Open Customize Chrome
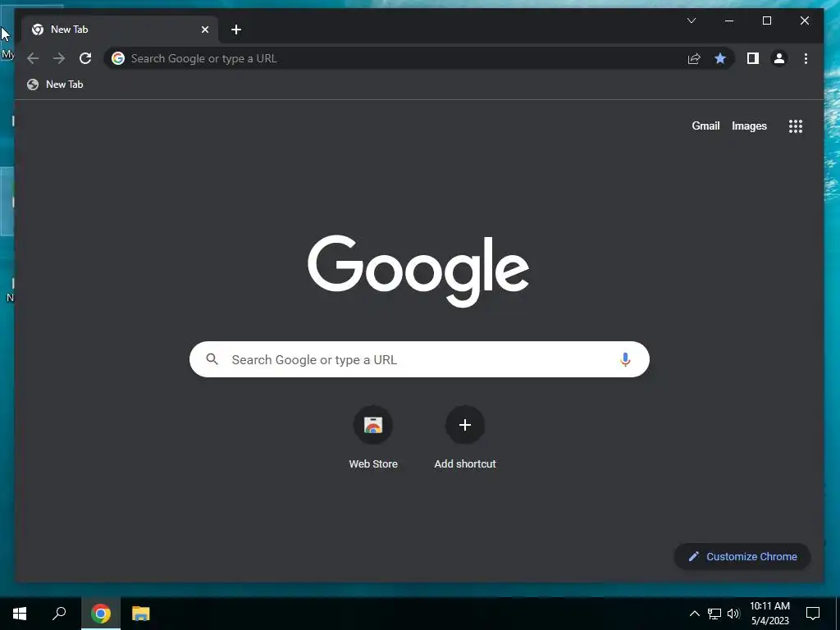 click(x=742, y=557)
